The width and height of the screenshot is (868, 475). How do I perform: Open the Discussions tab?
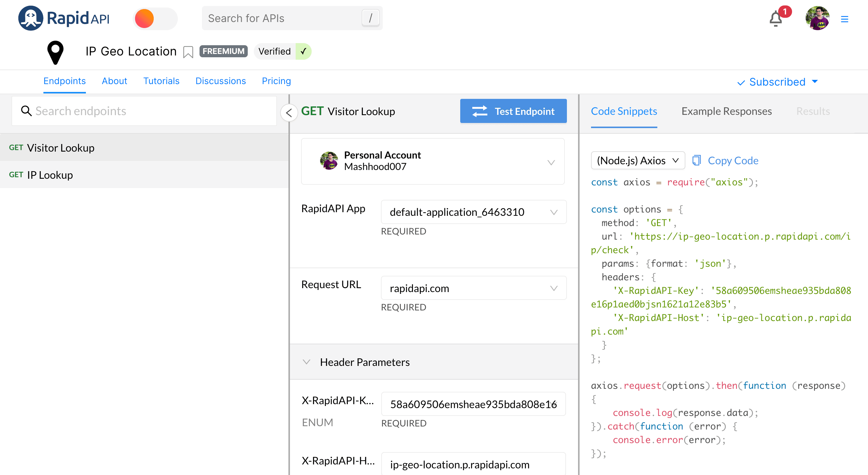click(220, 81)
